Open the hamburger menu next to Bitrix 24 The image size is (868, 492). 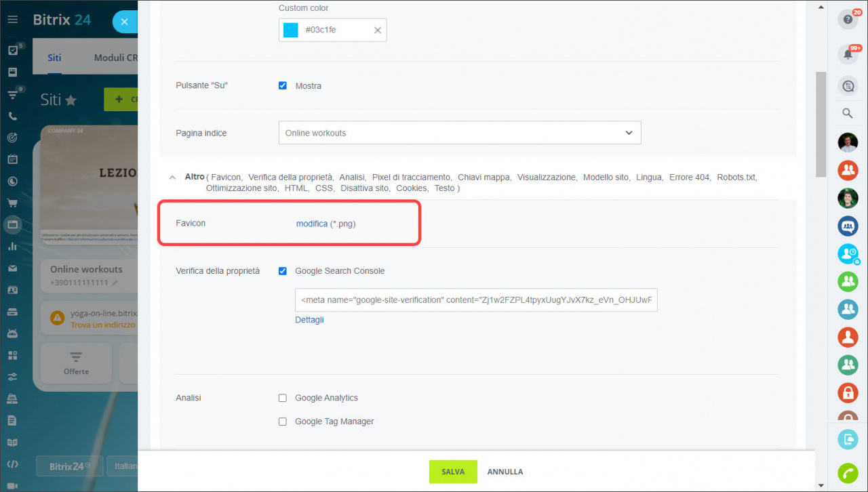12,20
